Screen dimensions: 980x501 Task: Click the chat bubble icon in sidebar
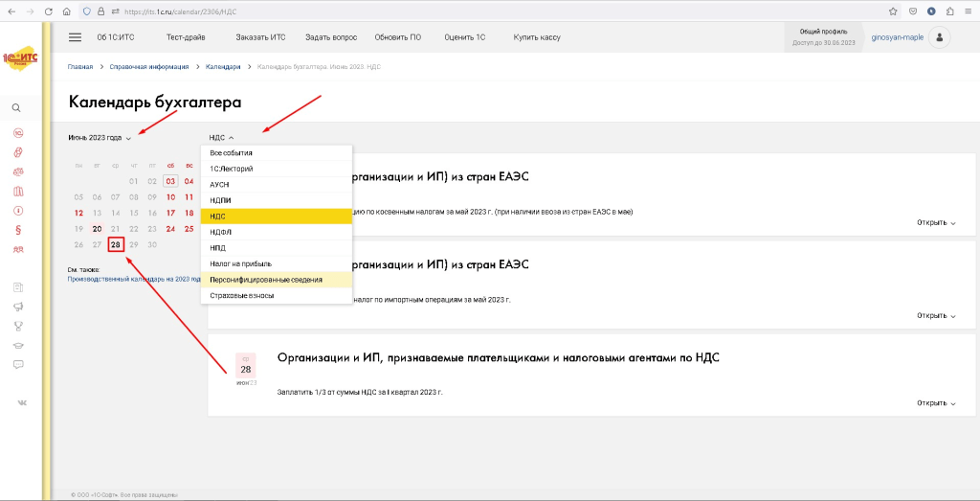pyautogui.click(x=17, y=364)
